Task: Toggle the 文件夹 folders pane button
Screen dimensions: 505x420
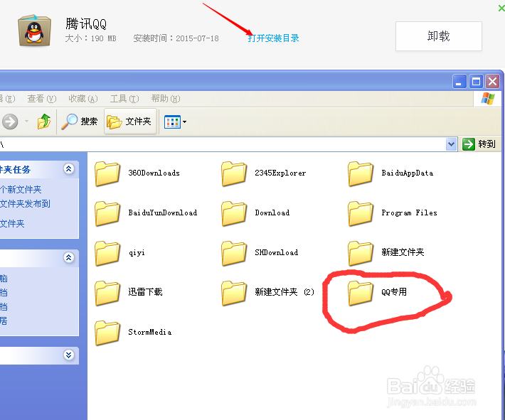Action: [130, 122]
